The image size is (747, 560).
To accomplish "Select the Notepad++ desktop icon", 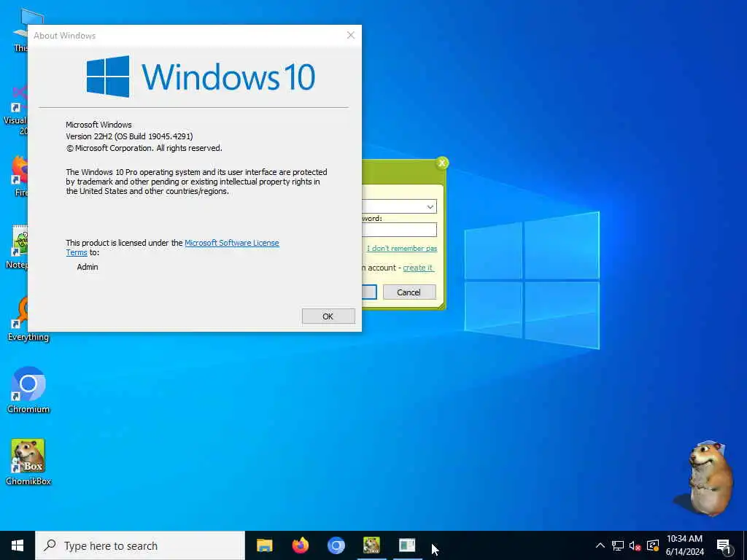I will 18,246.
